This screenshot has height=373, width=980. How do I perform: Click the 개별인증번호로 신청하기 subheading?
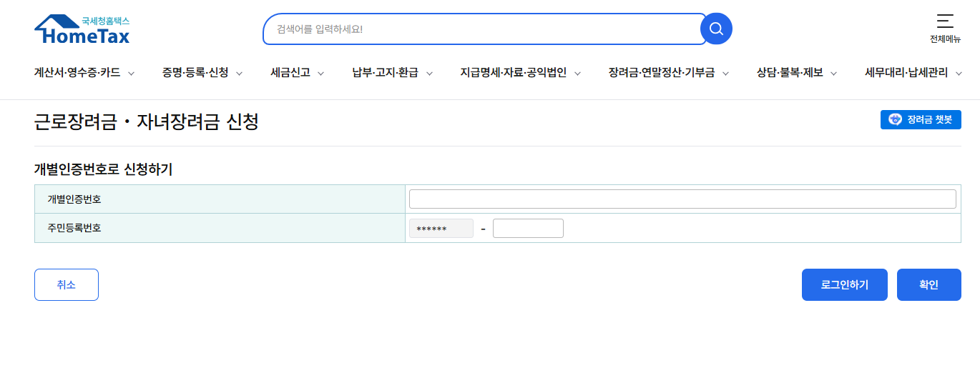[103, 169]
